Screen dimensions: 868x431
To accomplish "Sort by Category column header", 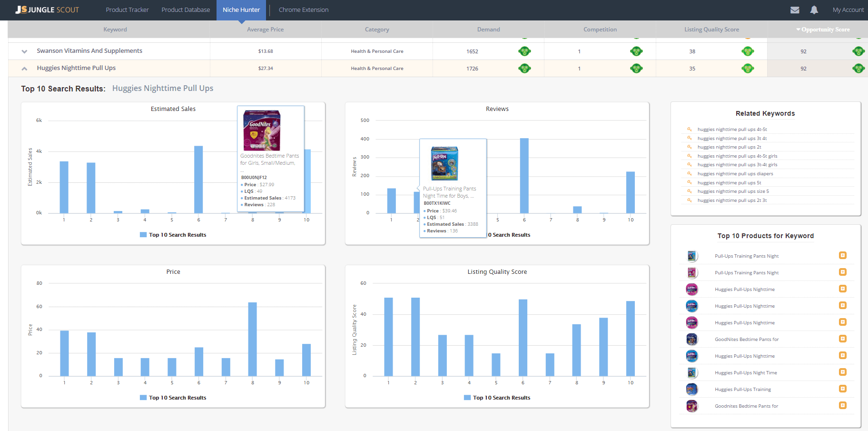I will click(377, 30).
